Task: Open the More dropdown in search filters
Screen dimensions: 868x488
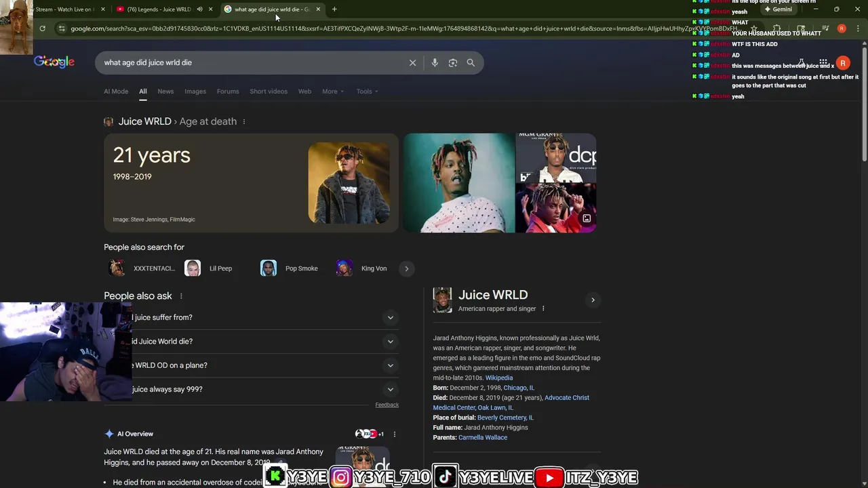Action: [x=333, y=91]
